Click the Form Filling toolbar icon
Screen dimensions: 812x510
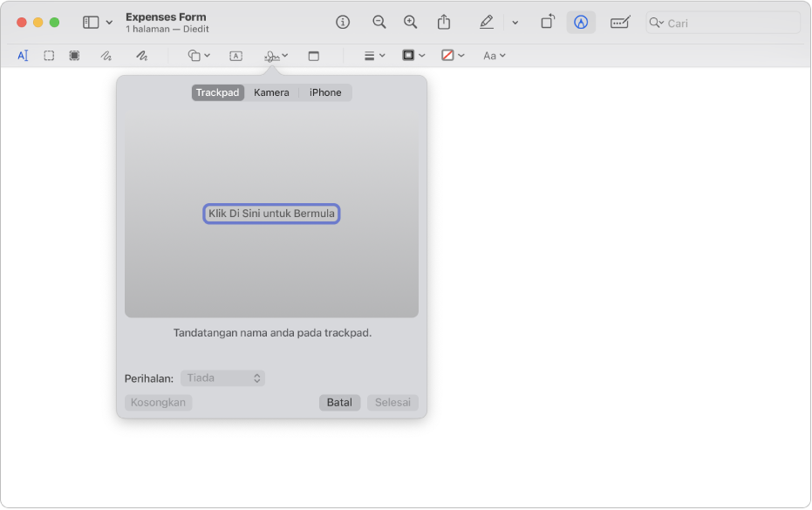620,23
